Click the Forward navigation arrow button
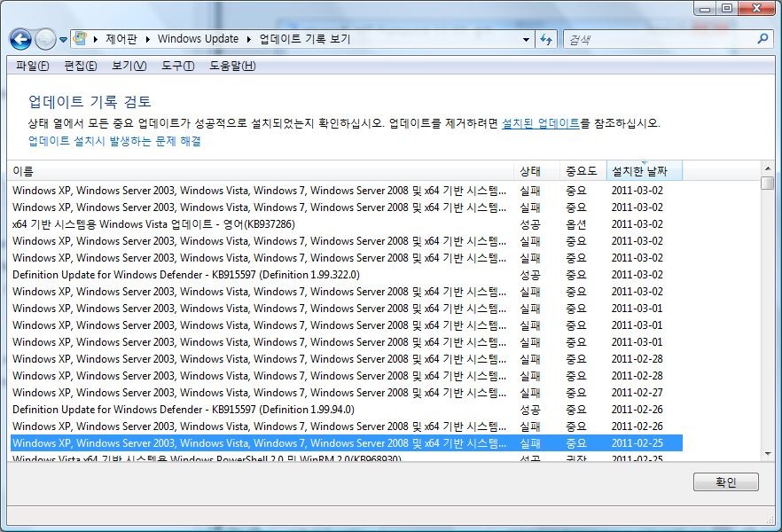Screen dimensions: 782x532 coord(45,39)
